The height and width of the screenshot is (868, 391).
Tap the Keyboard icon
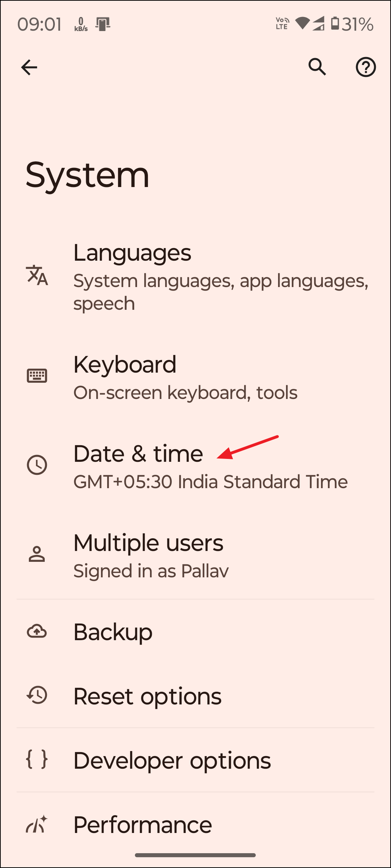point(36,376)
